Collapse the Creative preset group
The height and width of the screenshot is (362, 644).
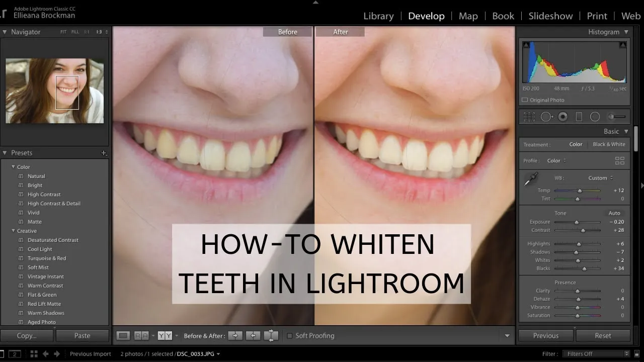click(14, 231)
